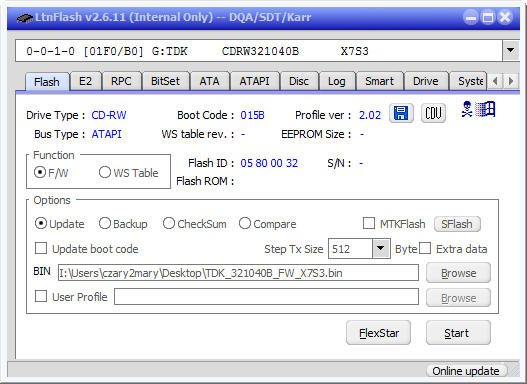The image size is (527, 384).
Task: Click the FlexStar button
Action: pos(378,333)
